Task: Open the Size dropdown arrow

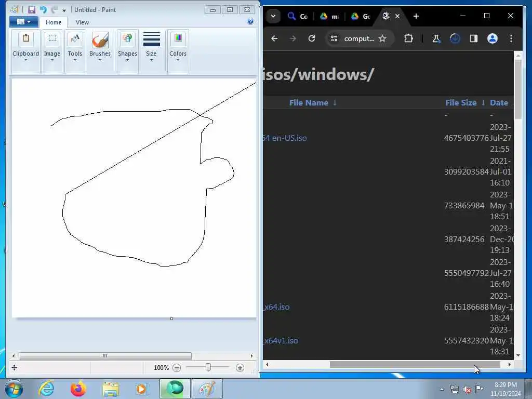Action: coord(151,60)
